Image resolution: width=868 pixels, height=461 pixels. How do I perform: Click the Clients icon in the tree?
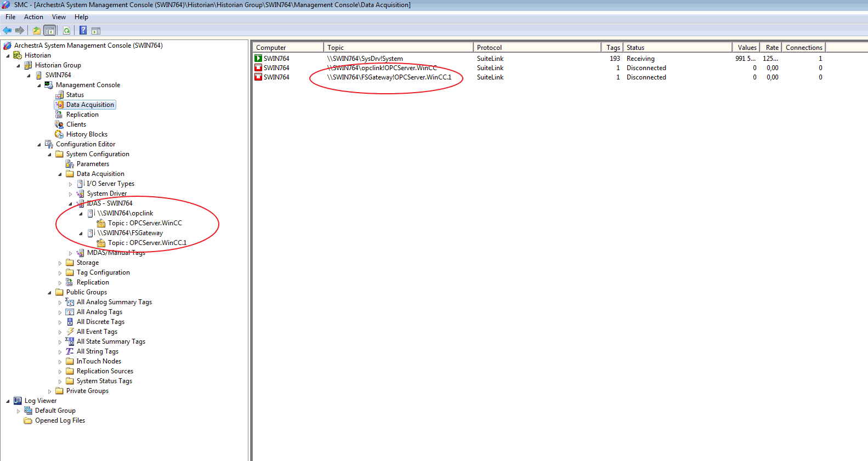(59, 124)
